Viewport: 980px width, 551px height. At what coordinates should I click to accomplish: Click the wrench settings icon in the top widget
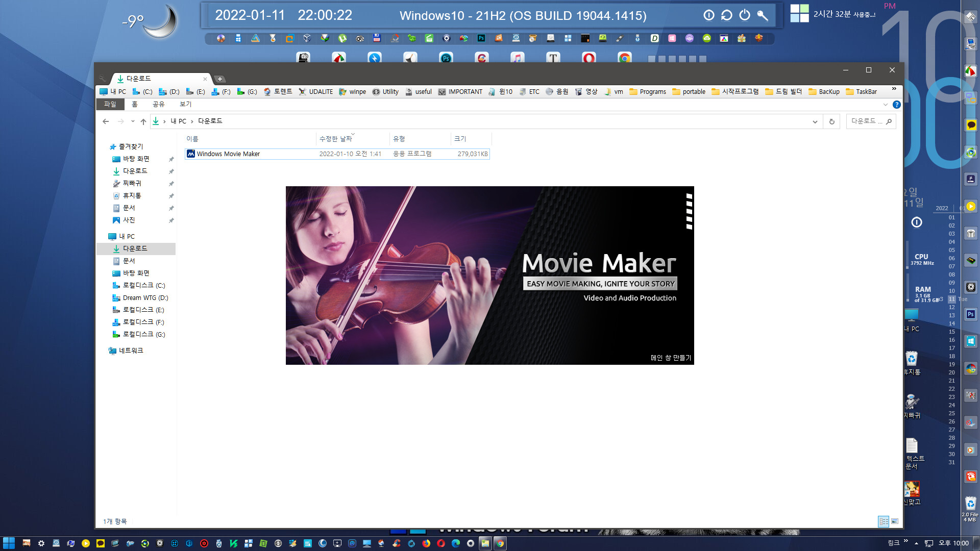(763, 15)
